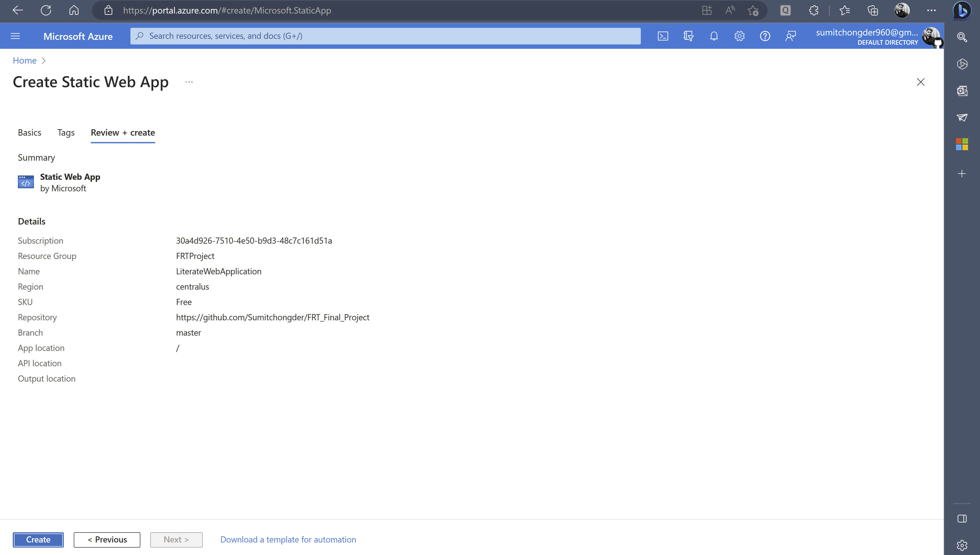Navigate to Home breadcrumb

24,60
